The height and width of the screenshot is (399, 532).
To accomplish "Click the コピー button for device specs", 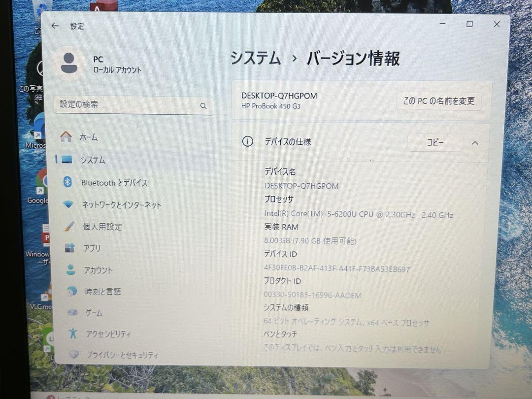I will point(435,142).
